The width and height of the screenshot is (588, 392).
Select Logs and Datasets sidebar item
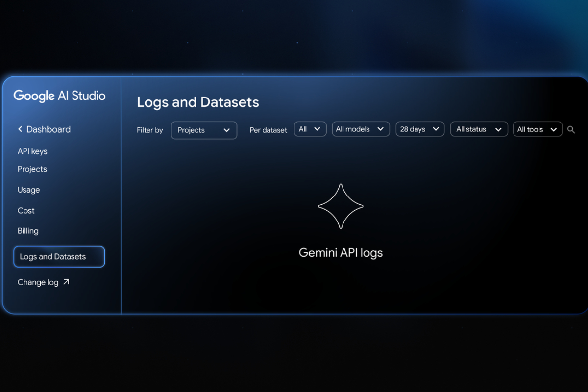59,257
